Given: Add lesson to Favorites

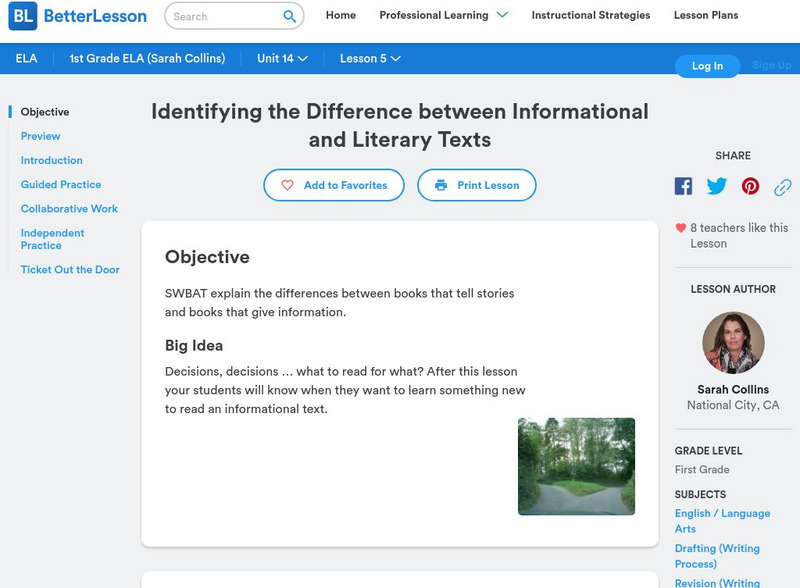Looking at the screenshot, I should tap(334, 185).
